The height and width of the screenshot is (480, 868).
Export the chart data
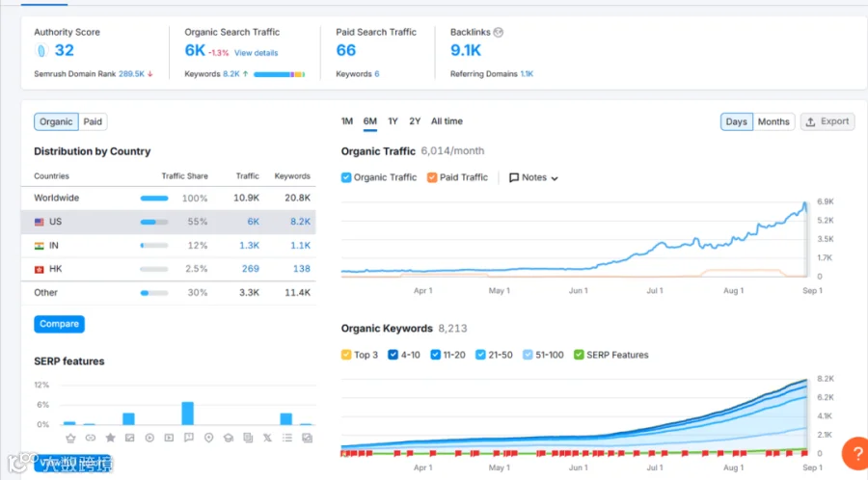click(827, 121)
